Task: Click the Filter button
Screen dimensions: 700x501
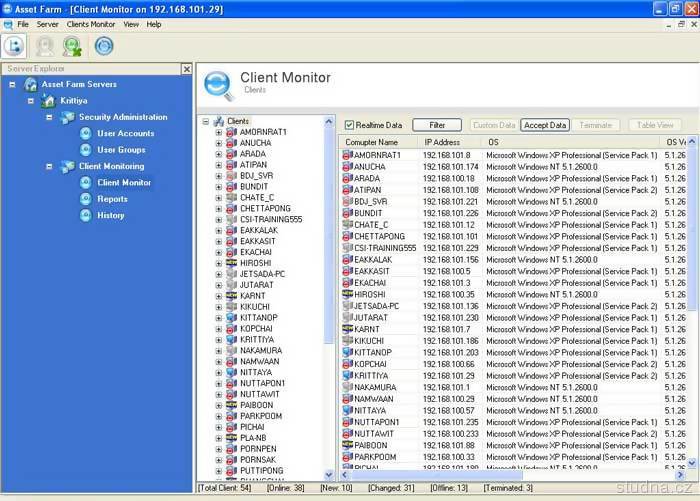Action: click(x=437, y=125)
